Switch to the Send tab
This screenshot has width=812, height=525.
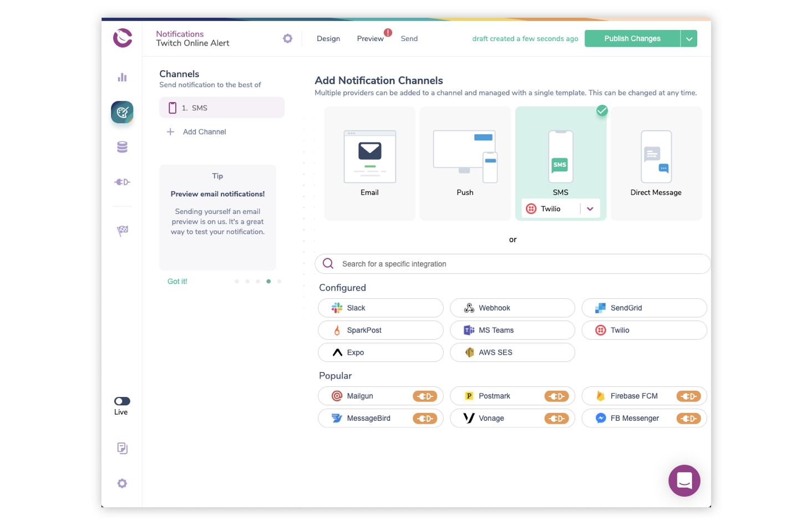tap(409, 39)
